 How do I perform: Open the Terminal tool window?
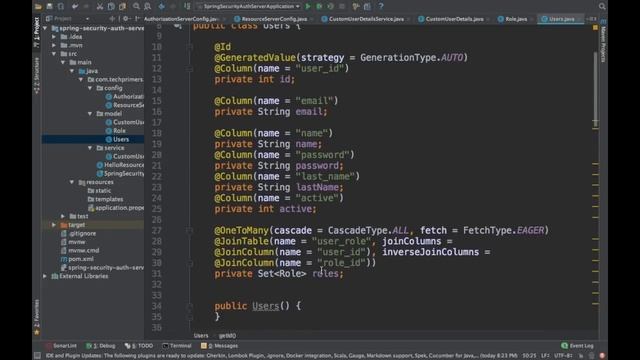[177, 346]
